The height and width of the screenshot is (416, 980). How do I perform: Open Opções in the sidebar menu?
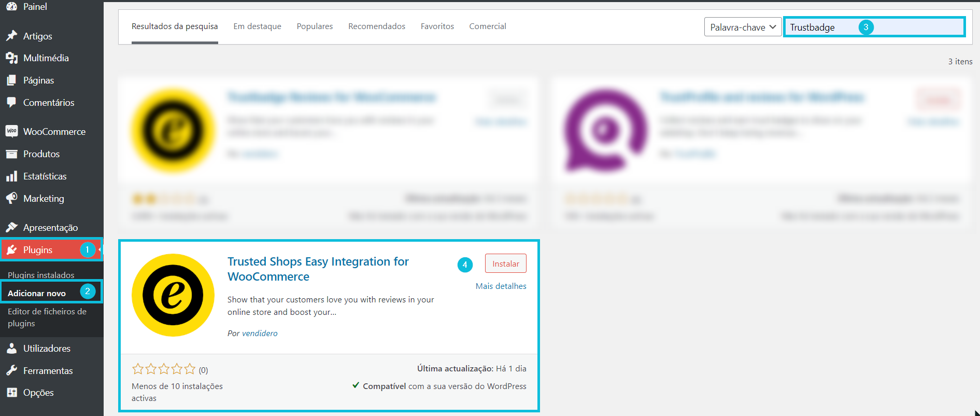pos(38,393)
